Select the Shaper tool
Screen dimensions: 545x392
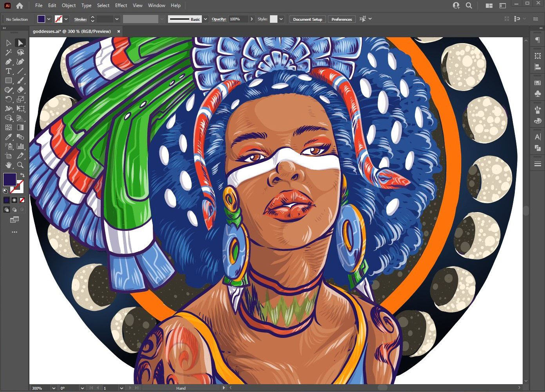point(9,90)
